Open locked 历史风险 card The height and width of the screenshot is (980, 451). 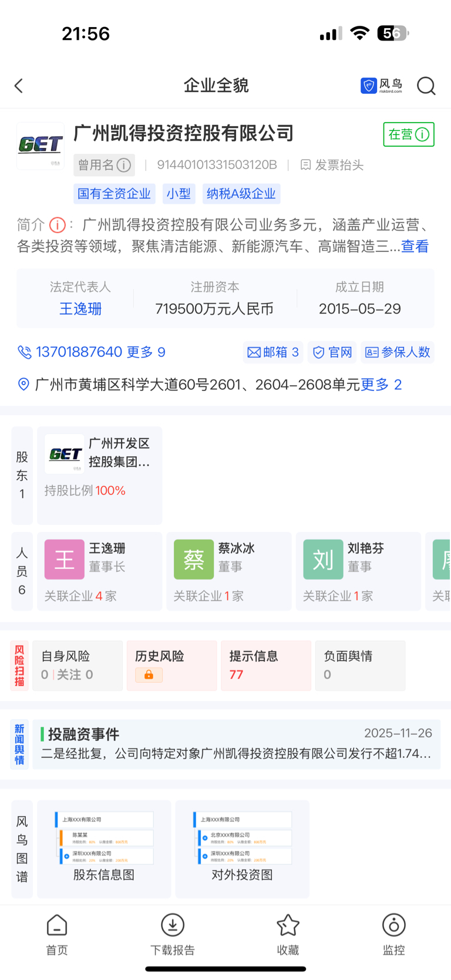[x=171, y=665]
